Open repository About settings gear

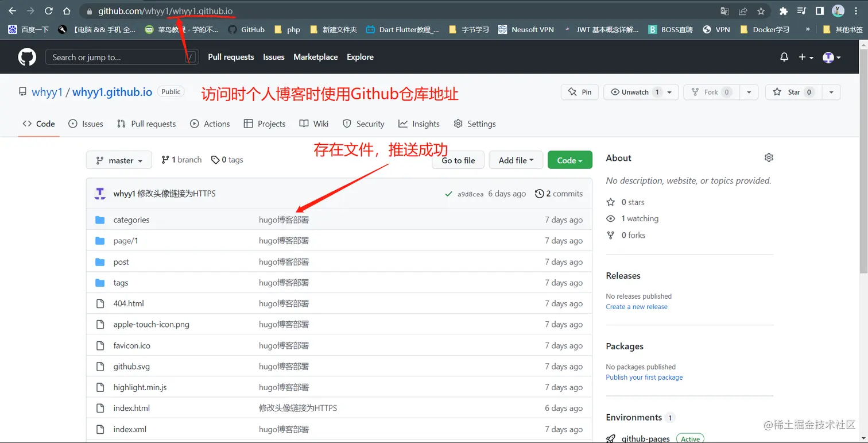tap(769, 157)
